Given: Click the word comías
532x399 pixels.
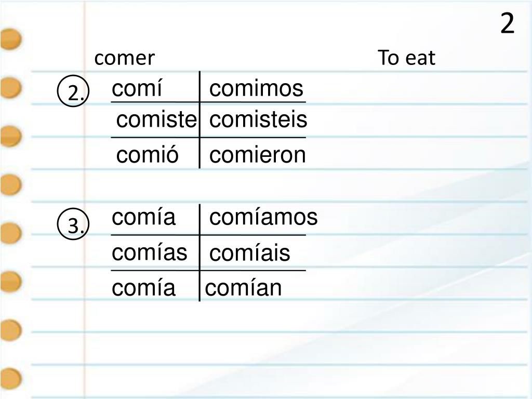Looking at the screenshot, I should click(149, 252).
